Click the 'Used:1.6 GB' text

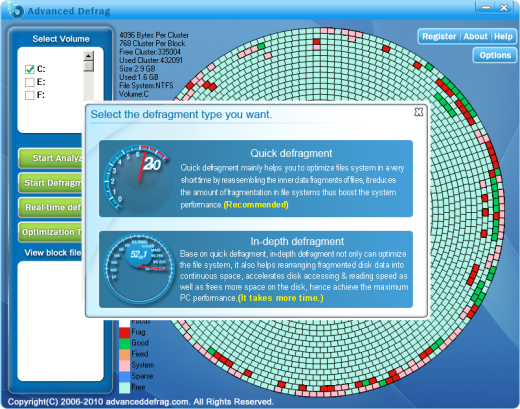click(x=139, y=77)
